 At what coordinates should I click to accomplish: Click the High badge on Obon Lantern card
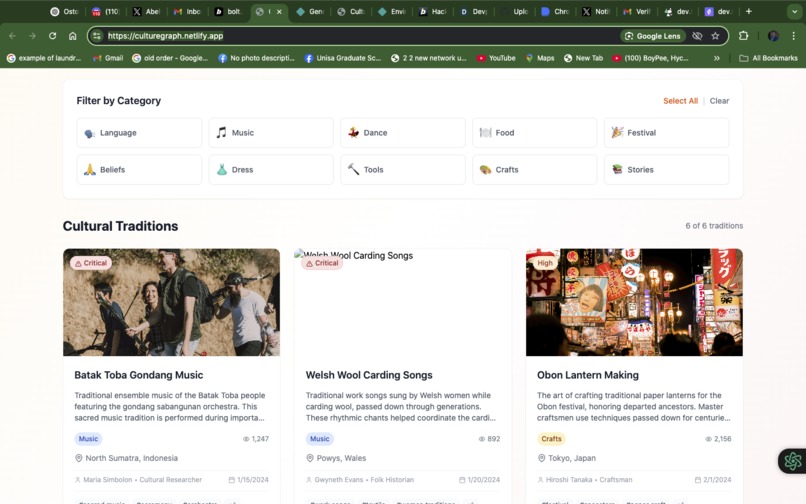[545, 263]
